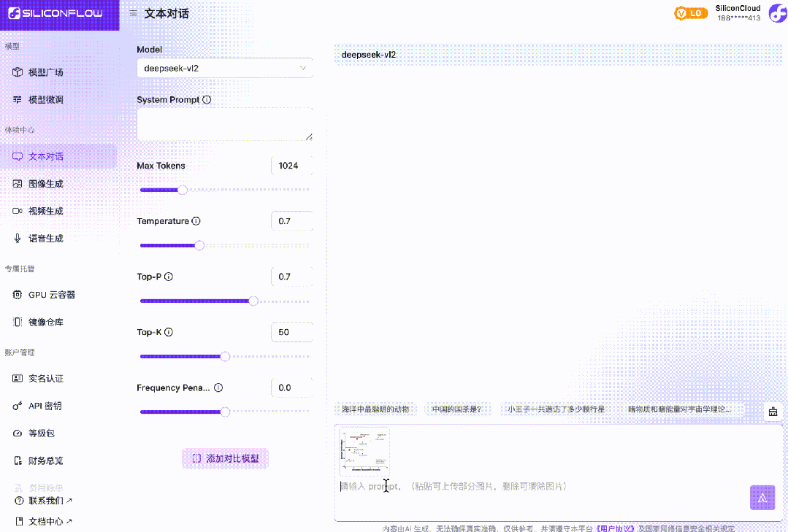
Task: Click the uploaded image thumbnail
Action: [364, 450]
